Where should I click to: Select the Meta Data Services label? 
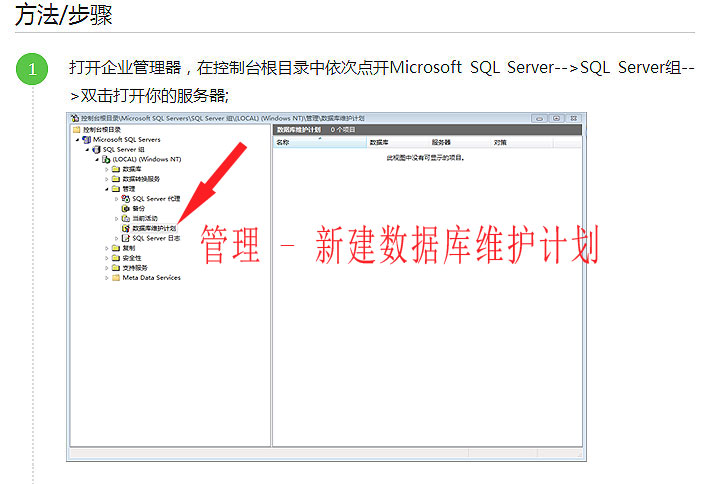(151, 278)
